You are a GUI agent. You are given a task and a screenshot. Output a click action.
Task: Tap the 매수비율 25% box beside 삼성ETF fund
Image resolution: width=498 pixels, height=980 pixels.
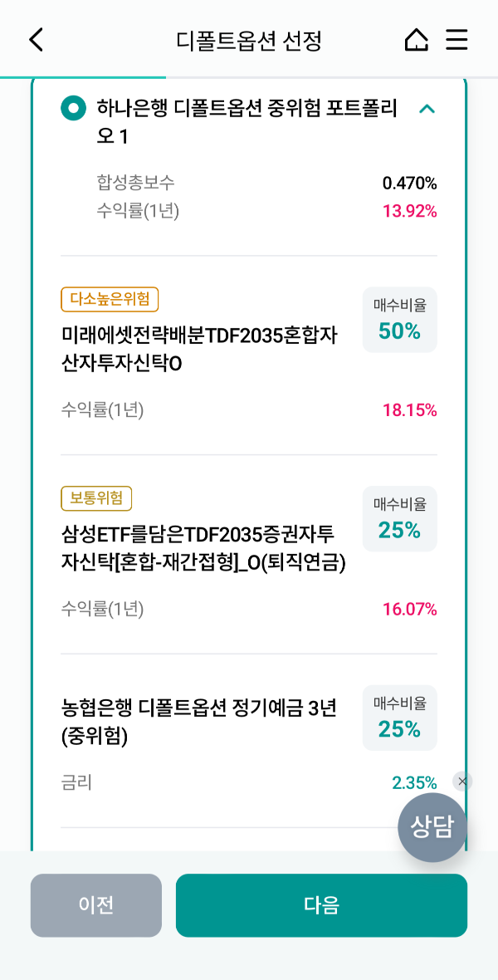399,519
